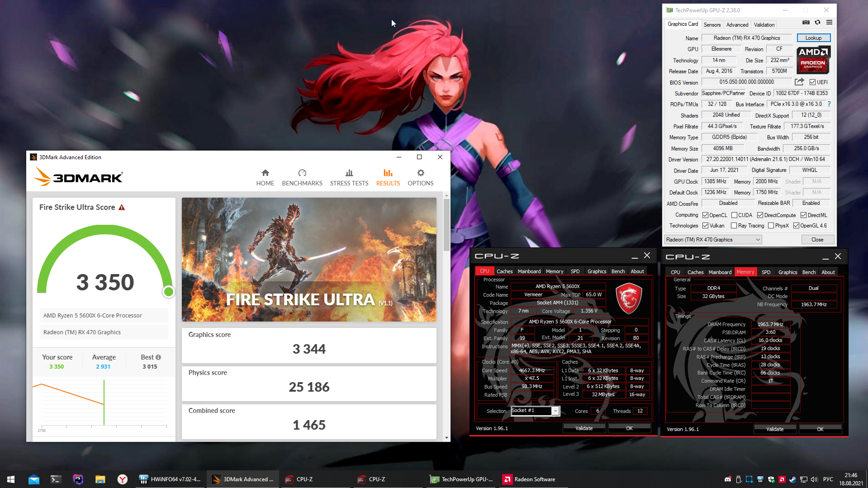Screen dimensions: 868x488
Task: Open PhpStorm from the taskbar
Action: click(x=78, y=479)
